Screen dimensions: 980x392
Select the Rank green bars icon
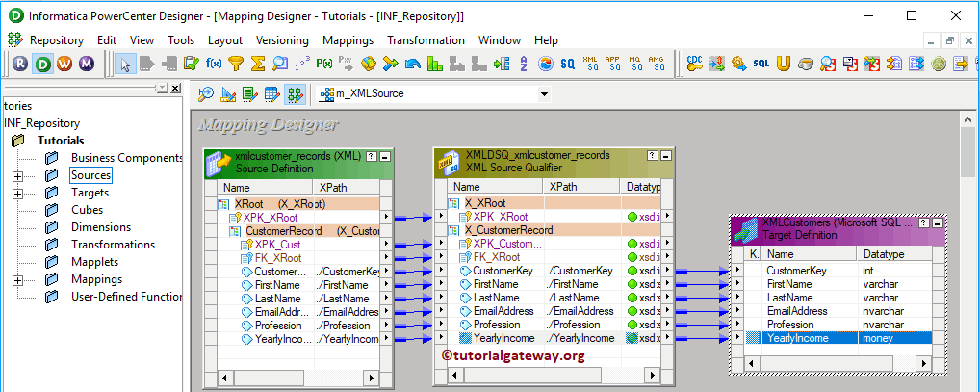click(435, 64)
